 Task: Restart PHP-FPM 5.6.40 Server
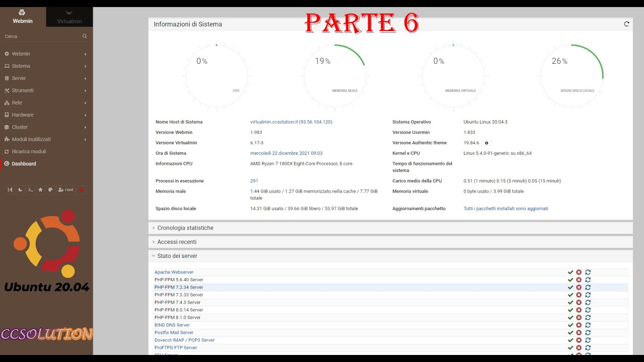588,280
